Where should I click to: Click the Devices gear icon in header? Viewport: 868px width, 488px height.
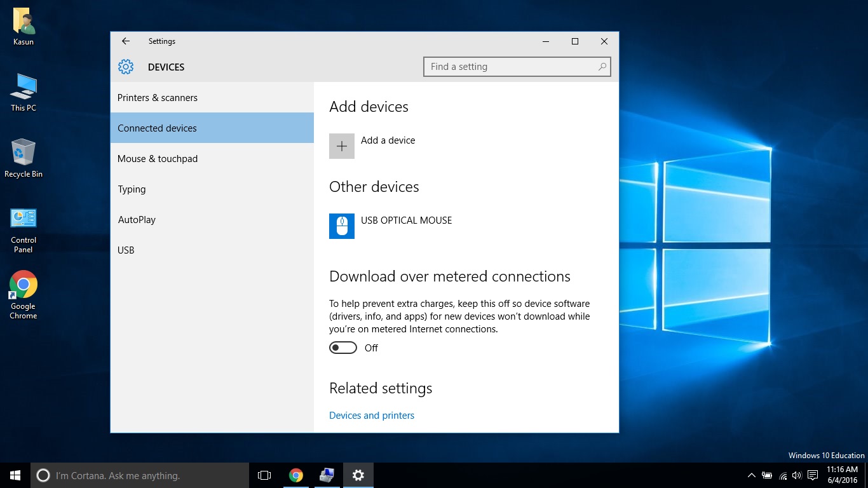click(126, 67)
